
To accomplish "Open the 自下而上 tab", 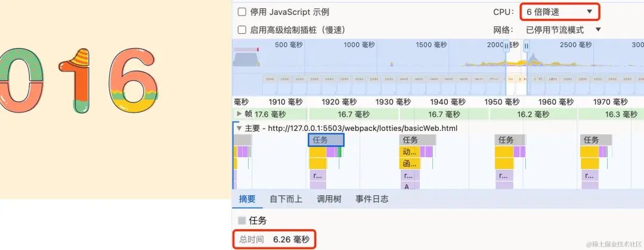I will (286, 199).
